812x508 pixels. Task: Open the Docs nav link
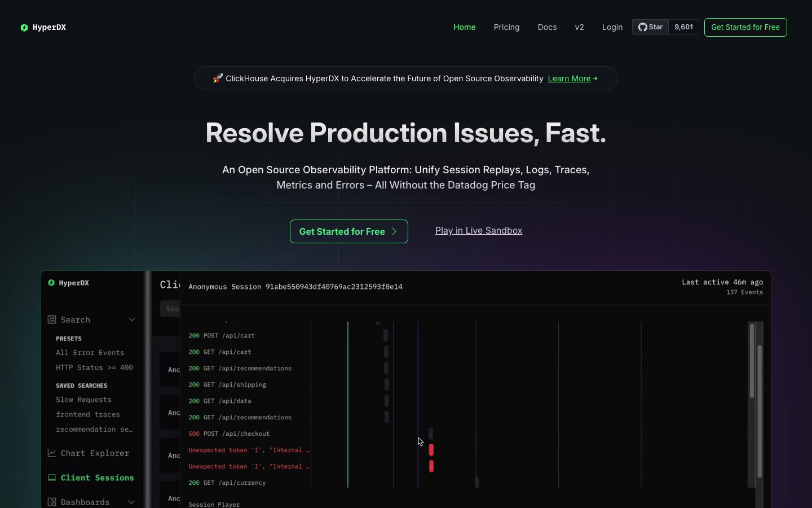(x=547, y=27)
